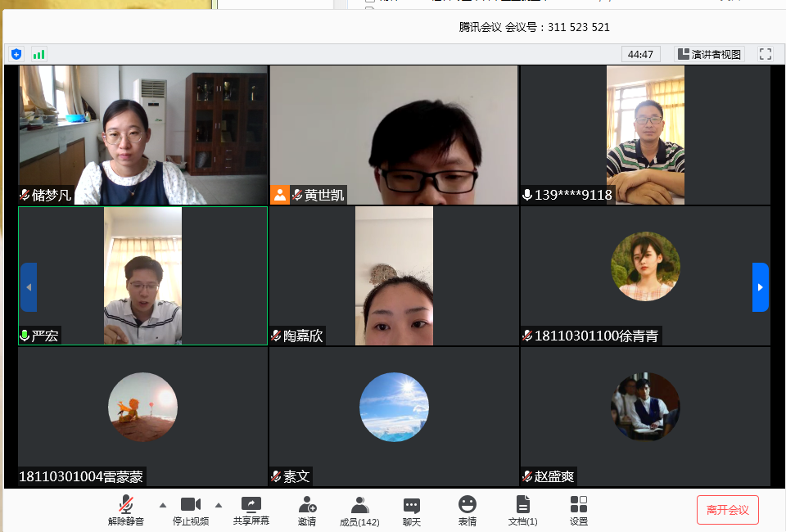786x532 pixels.
Task: Switch to speaker view (演讲者视图)
Action: click(x=708, y=54)
